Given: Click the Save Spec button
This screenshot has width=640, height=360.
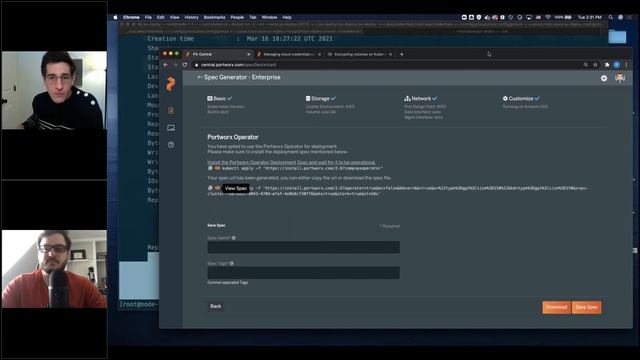Looking at the screenshot, I should pos(587,307).
